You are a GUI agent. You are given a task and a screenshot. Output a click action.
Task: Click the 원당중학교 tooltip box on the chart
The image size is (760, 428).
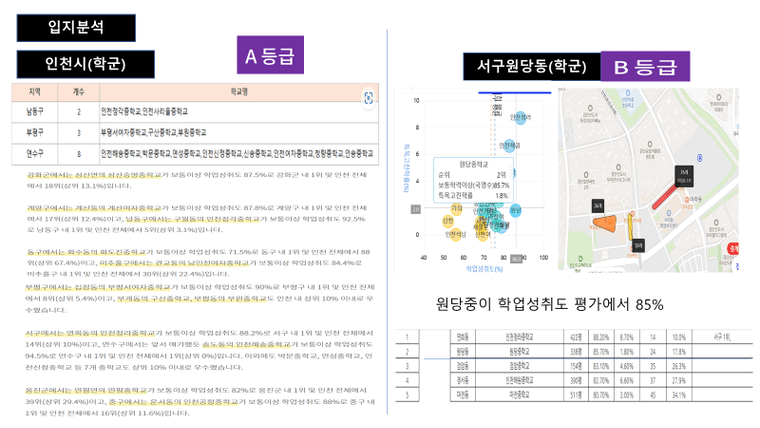coord(473,180)
